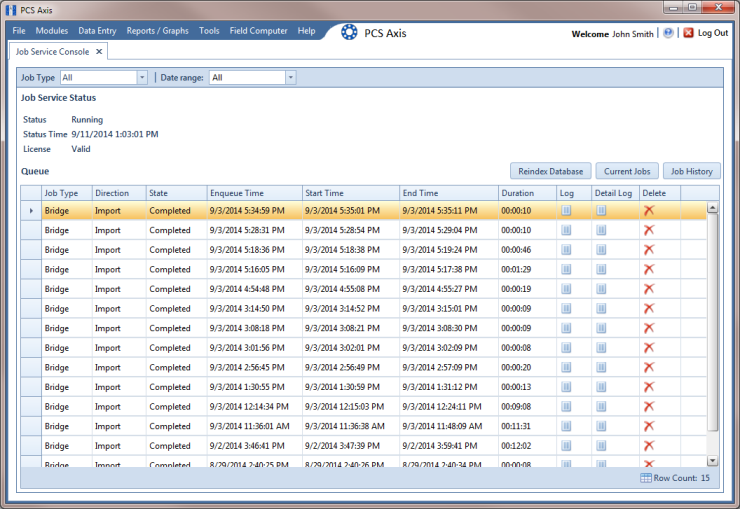Click the Current Jobs button
Image resolution: width=740 pixels, height=509 pixels.
click(x=627, y=171)
